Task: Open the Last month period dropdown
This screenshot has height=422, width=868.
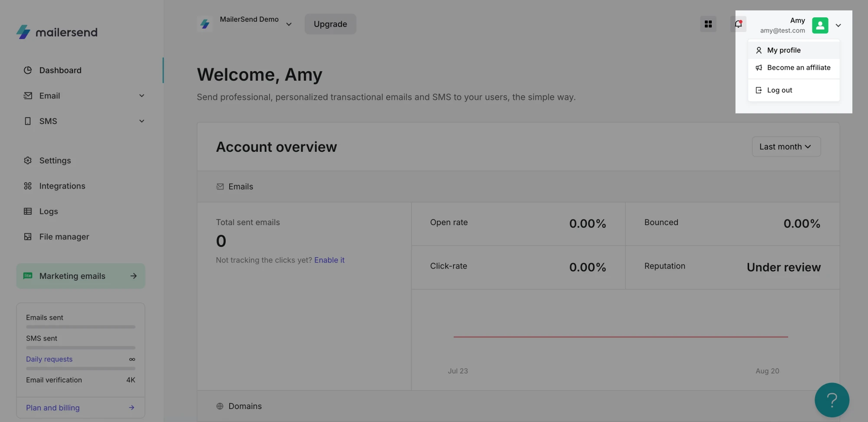Action: click(786, 147)
